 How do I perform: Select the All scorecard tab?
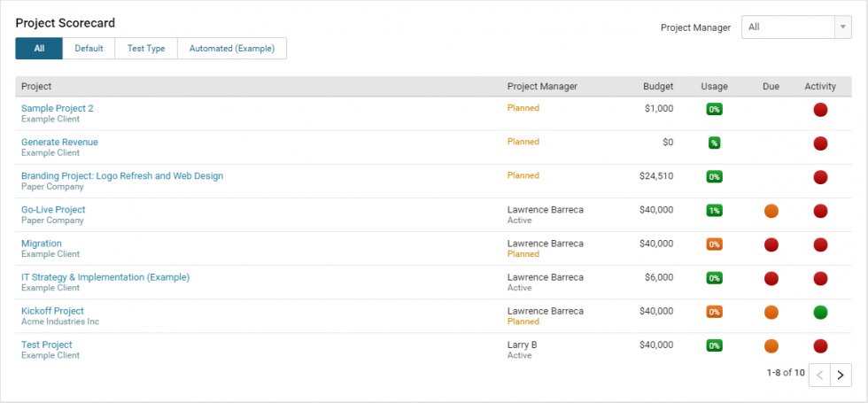point(39,49)
